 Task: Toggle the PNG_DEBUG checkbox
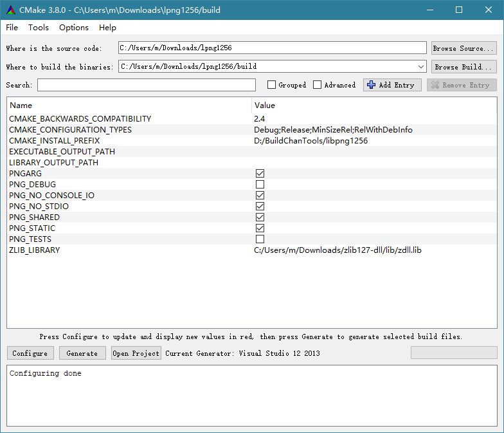260,185
